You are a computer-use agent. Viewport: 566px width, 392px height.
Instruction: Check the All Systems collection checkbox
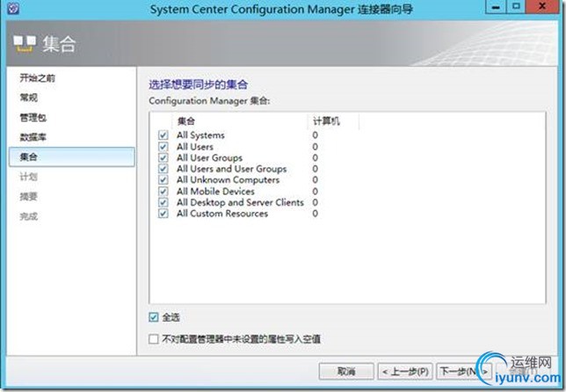[163, 135]
